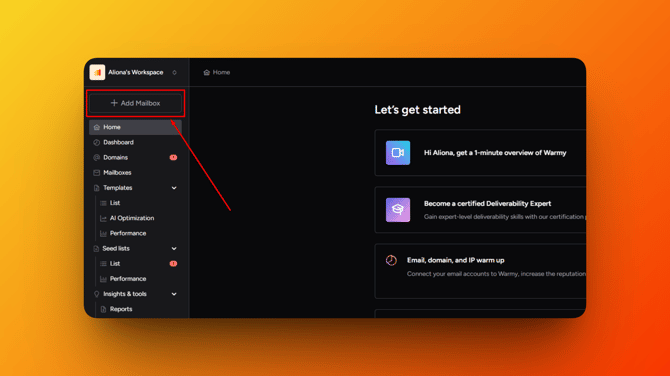
Task: Click the graduation cap certification icon
Action: coord(398,210)
